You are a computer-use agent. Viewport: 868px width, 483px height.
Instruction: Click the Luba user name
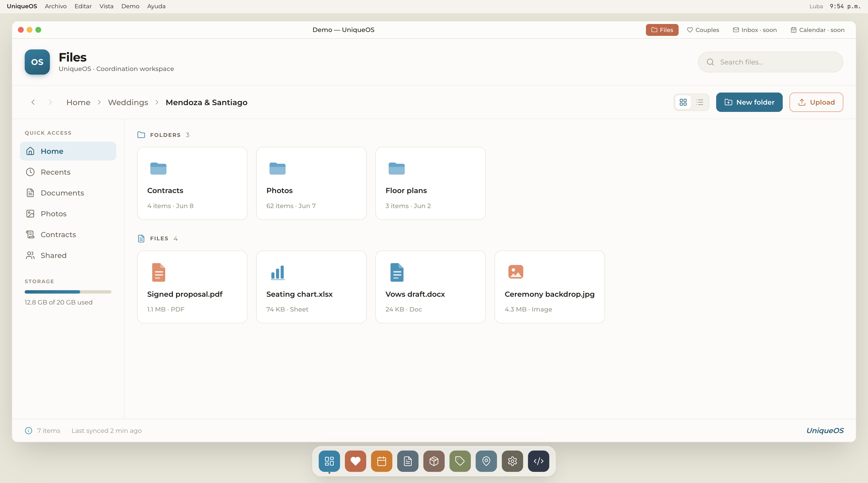(816, 6)
